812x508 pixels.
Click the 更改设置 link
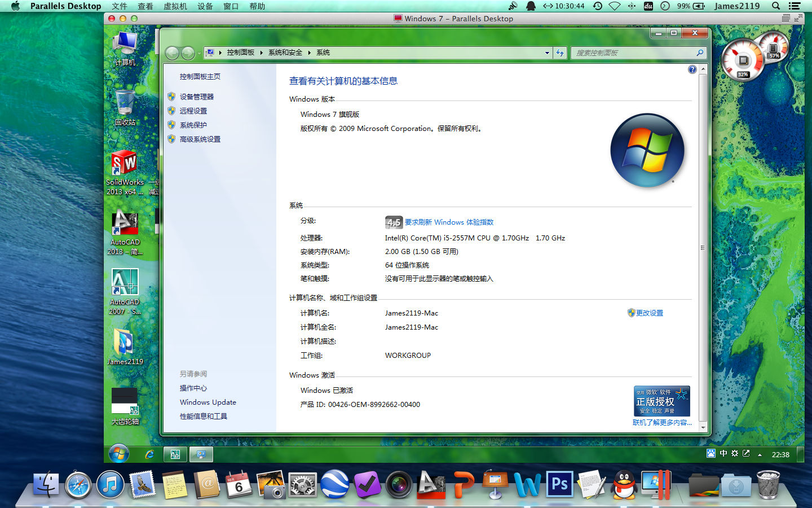point(650,313)
